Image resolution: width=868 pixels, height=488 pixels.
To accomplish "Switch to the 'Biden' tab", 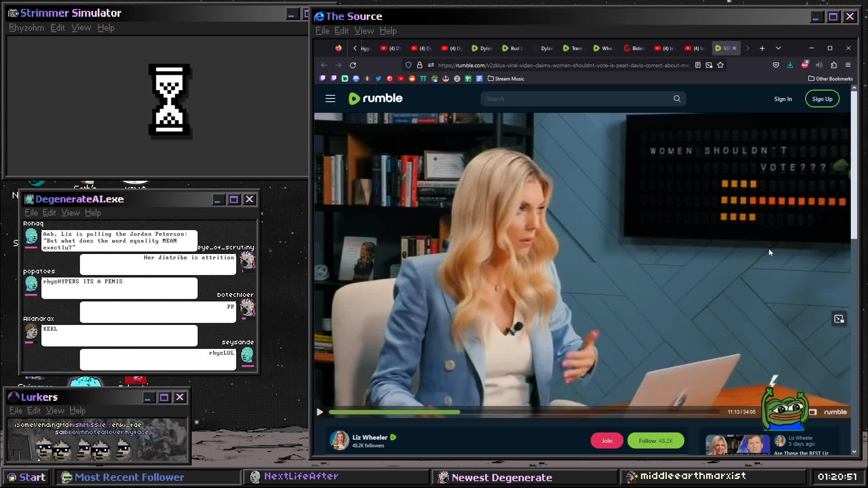I will click(635, 48).
